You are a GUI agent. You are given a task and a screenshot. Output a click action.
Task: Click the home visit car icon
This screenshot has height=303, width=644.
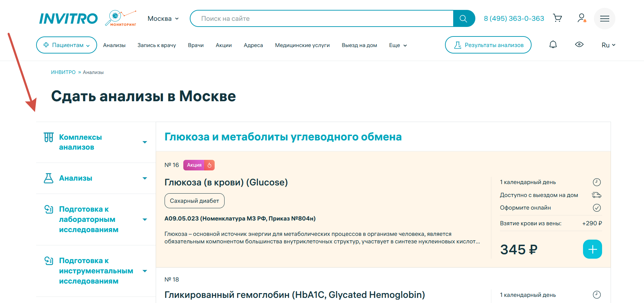[x=597, y=195]
